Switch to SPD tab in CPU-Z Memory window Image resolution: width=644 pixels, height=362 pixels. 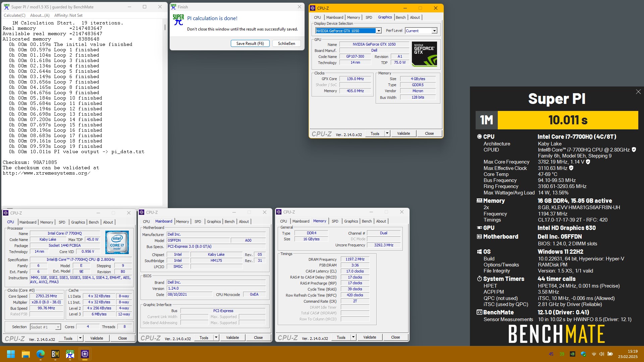tap(335, 221)
